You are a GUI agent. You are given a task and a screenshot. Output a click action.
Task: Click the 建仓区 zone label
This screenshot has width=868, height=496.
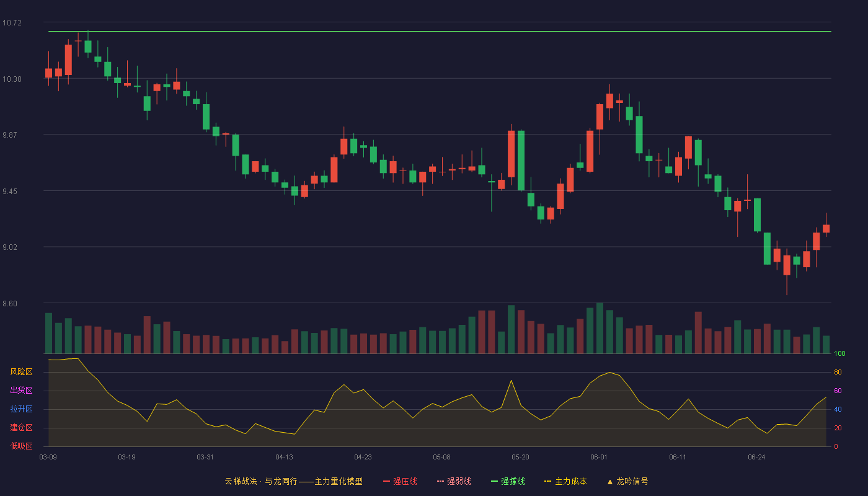(x=22, y=428)
